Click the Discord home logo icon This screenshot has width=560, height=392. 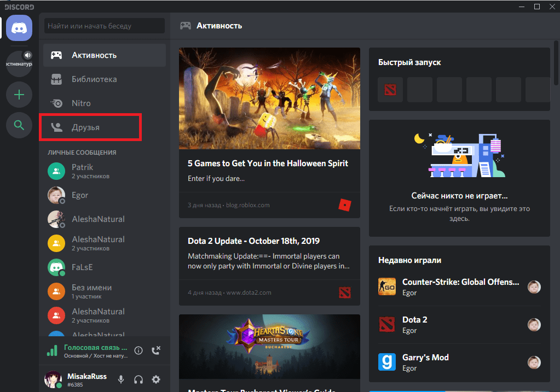(x=19, y=28)
